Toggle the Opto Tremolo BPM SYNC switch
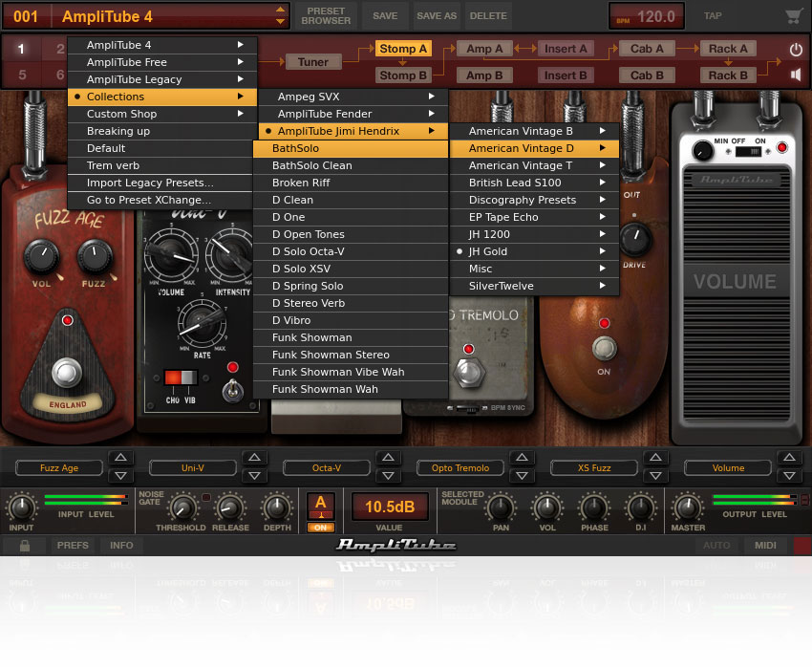 466,409
